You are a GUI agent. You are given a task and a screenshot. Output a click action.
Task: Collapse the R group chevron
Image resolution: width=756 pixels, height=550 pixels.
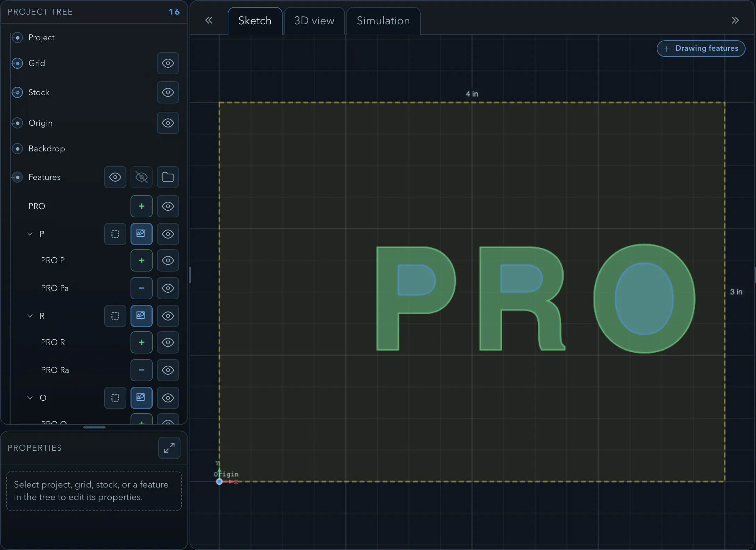pos(30,316)
